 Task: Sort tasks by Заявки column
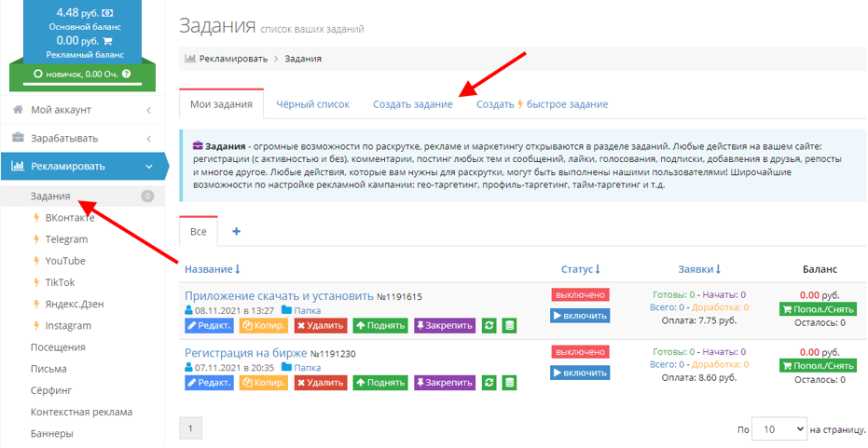pyautogui.click(x=699, y=269)
